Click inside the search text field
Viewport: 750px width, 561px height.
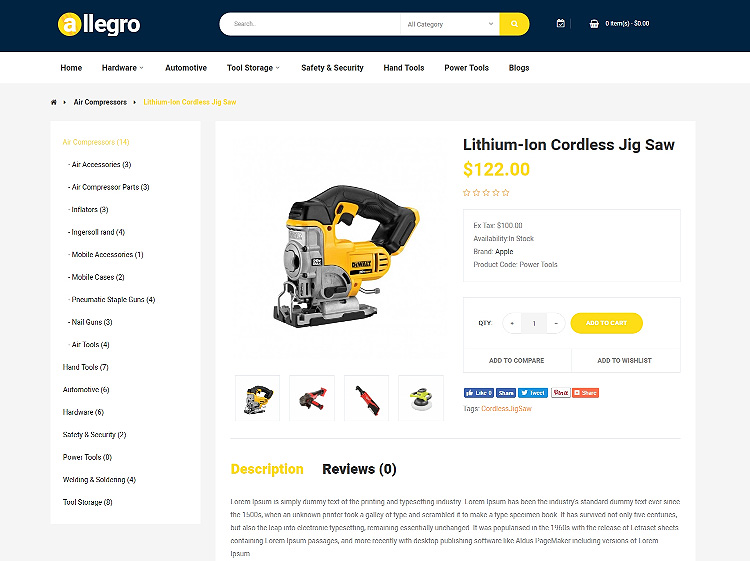(311, 24)
